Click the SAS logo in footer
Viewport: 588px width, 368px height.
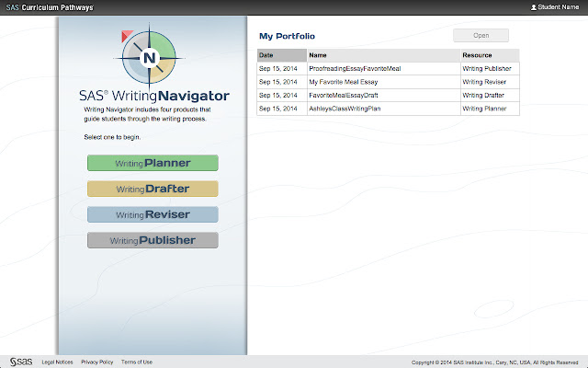click(21, 362)
